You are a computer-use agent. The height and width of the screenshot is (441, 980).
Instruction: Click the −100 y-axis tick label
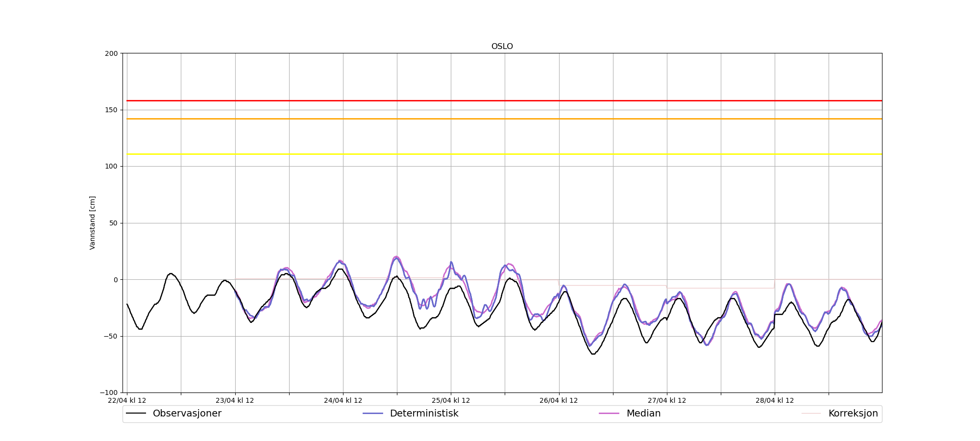point(109,392)
